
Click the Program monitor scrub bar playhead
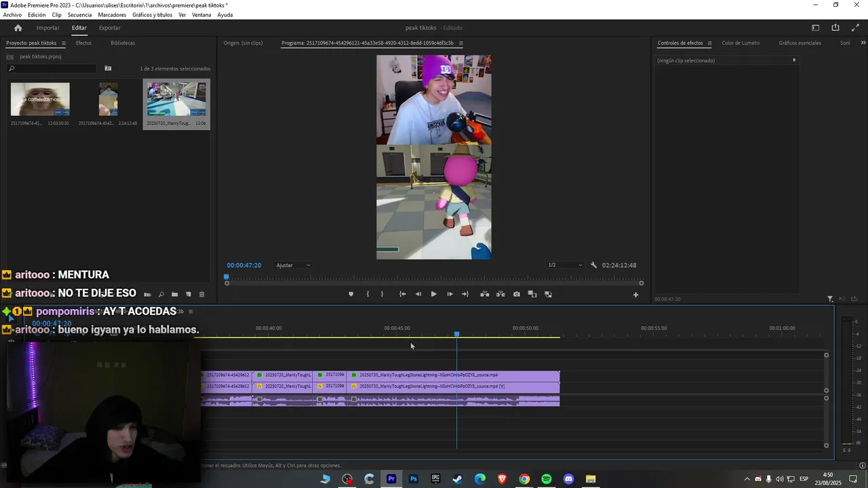[x=226, y=277]
